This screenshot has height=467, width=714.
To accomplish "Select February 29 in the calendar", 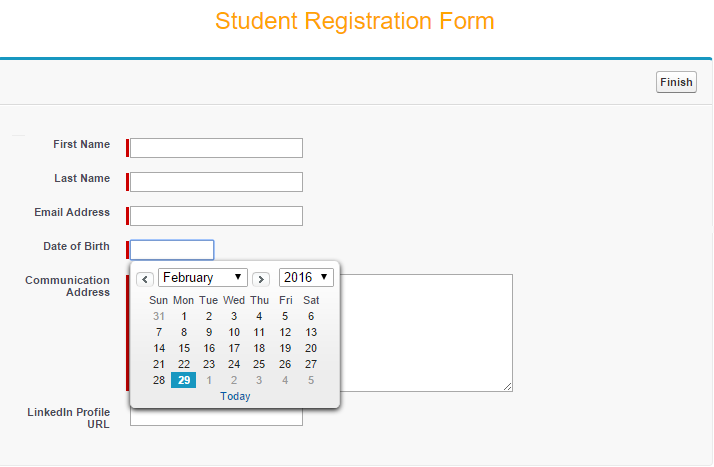I will tap(184, 380).
